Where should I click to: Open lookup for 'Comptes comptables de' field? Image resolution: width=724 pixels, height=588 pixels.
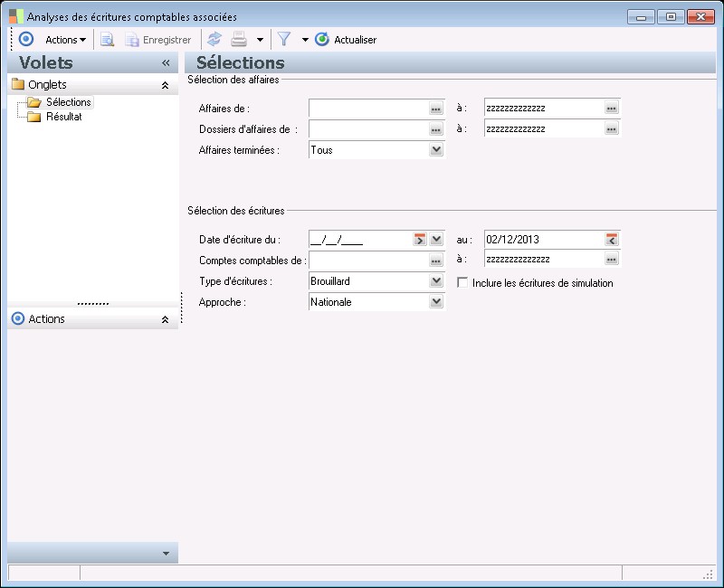pyautogui.click(x=435, y=261)
